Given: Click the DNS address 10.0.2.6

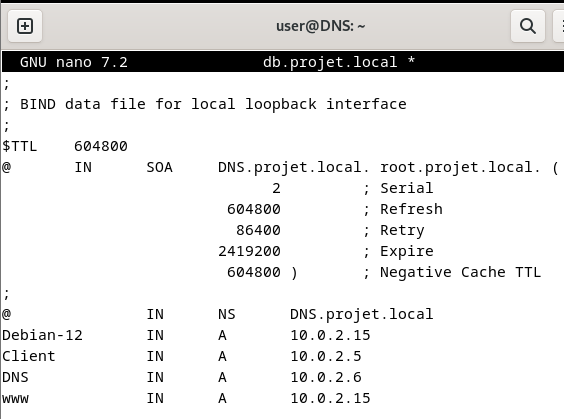Looking at the screenshot, I should click(326, 377).
